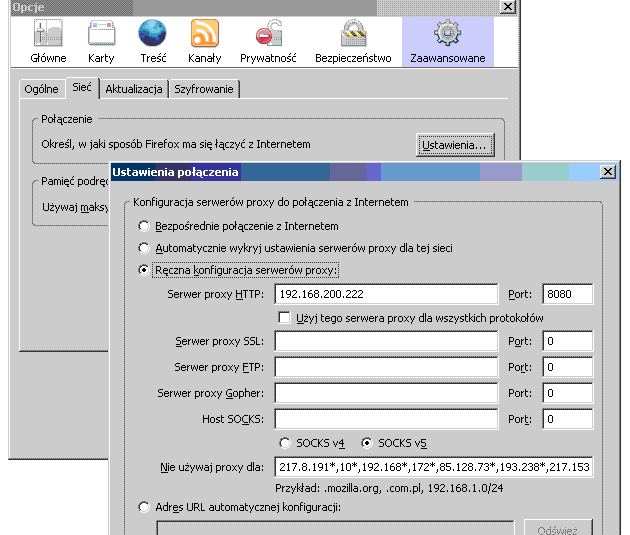Select the SOCKS v4 option
Screen dimensions: 630x535
[286, 443]
